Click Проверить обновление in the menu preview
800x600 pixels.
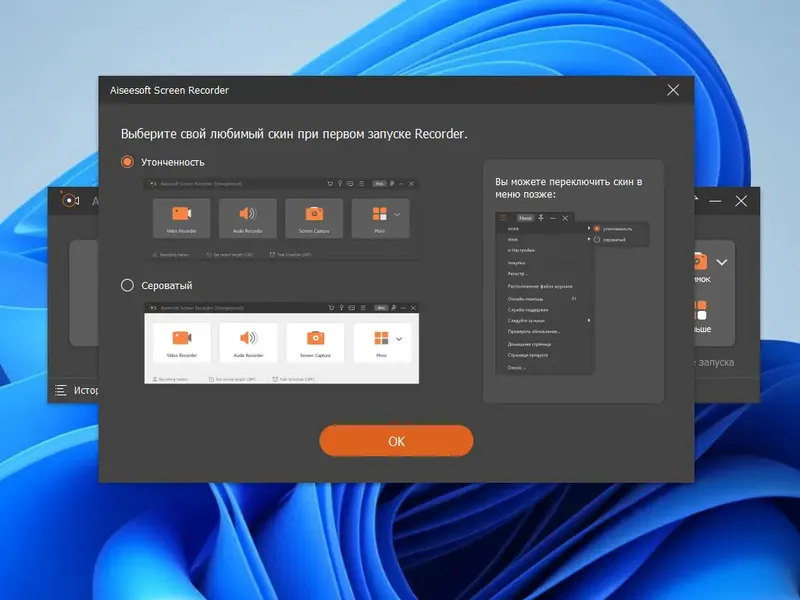click(533, 330)
